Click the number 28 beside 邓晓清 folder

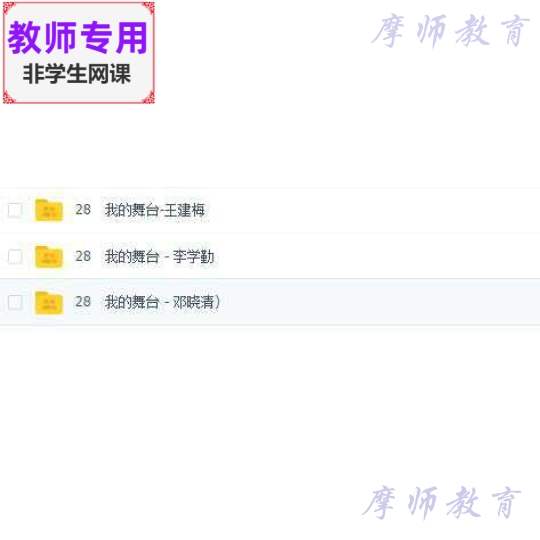point(83,302)
